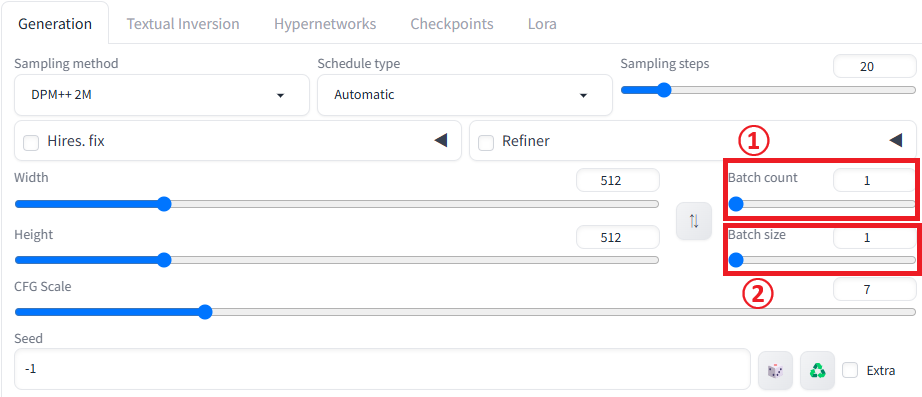The width and height of the screenshot is (922, 397).
Task: Swap width and height with arrows icon
Action: point(694,221)
